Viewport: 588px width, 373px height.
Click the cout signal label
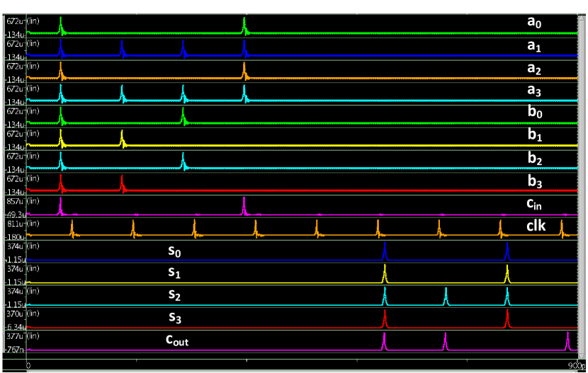pos(177,340)
